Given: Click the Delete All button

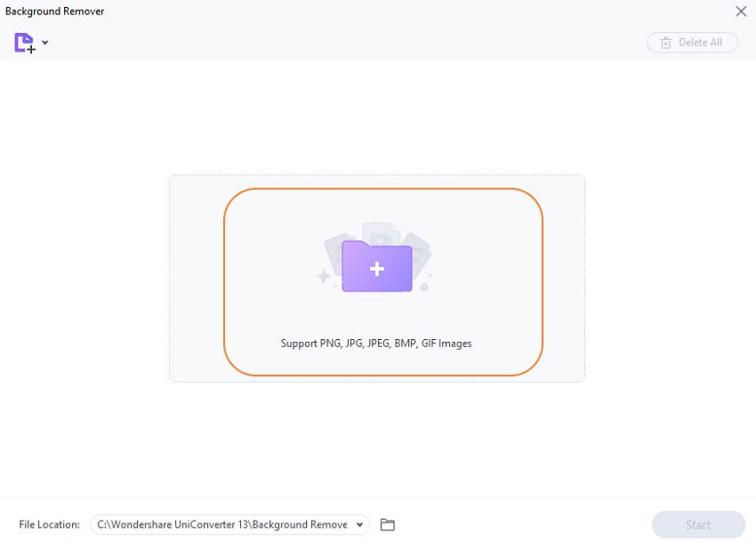Looking at the screenshot, I should pos(692,43).
